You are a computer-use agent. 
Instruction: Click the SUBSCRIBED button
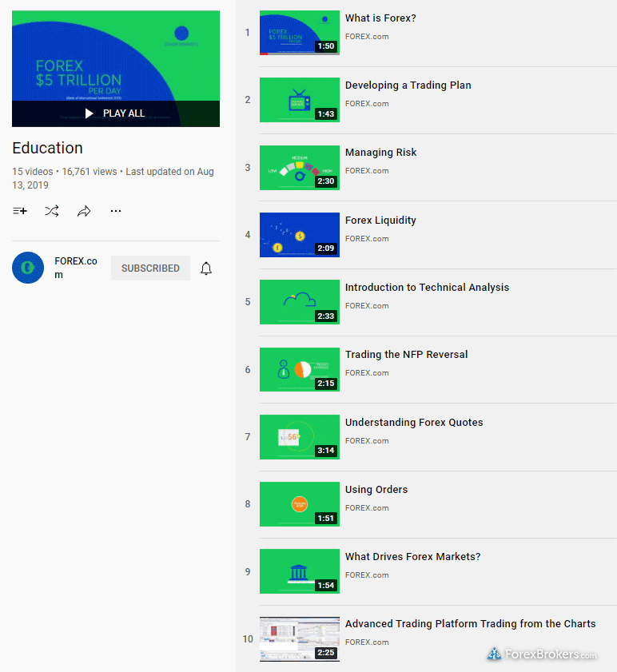[x=150, y=268]
